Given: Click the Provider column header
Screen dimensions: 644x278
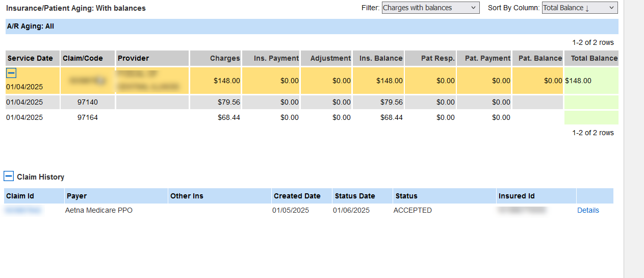Looking at the screenshot, I should [134, 58].
